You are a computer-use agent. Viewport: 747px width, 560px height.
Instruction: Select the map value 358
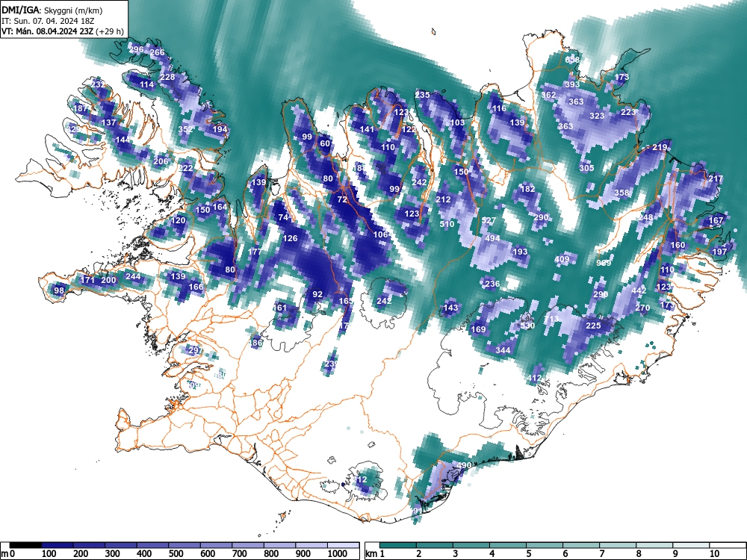pyautogui.click(x=622, y=193)
